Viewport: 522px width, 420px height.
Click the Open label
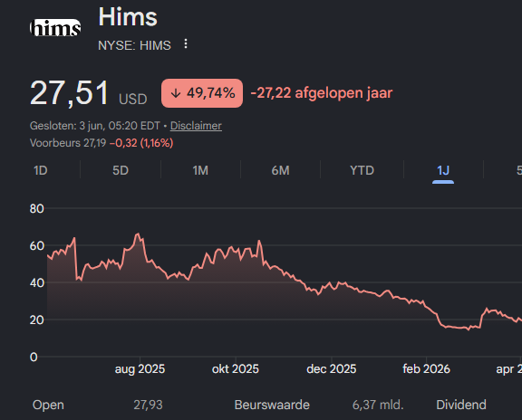click(x=48, y=405)
